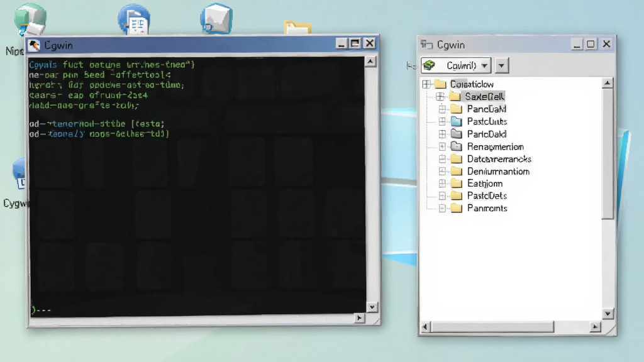Click the gray PartcDakd folder icon
This screenshot has height=362, width=644.
tap(457, 133)
